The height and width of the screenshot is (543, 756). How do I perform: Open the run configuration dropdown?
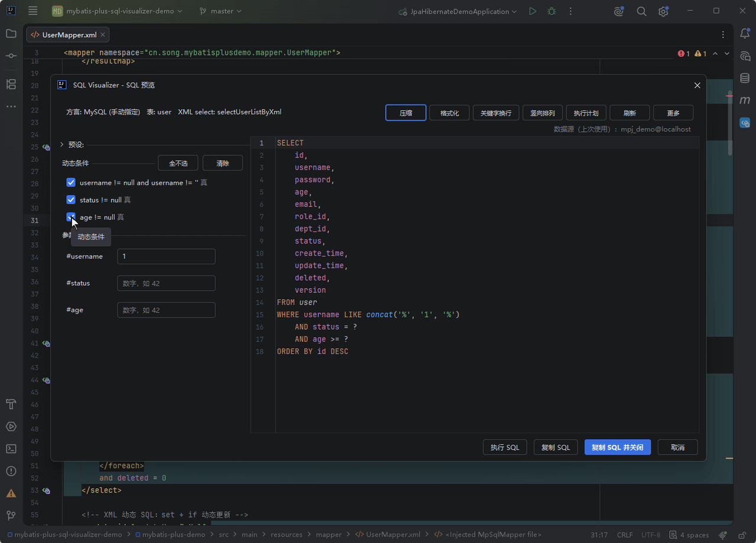(x=458, y=11)
